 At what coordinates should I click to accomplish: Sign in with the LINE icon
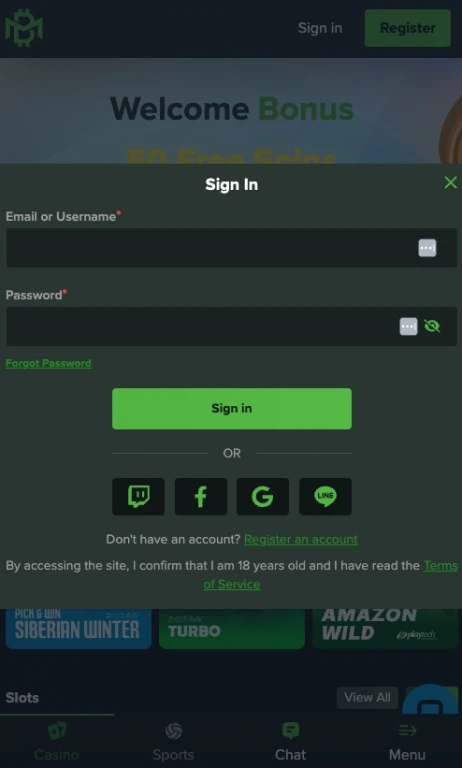tap(325, 496)
